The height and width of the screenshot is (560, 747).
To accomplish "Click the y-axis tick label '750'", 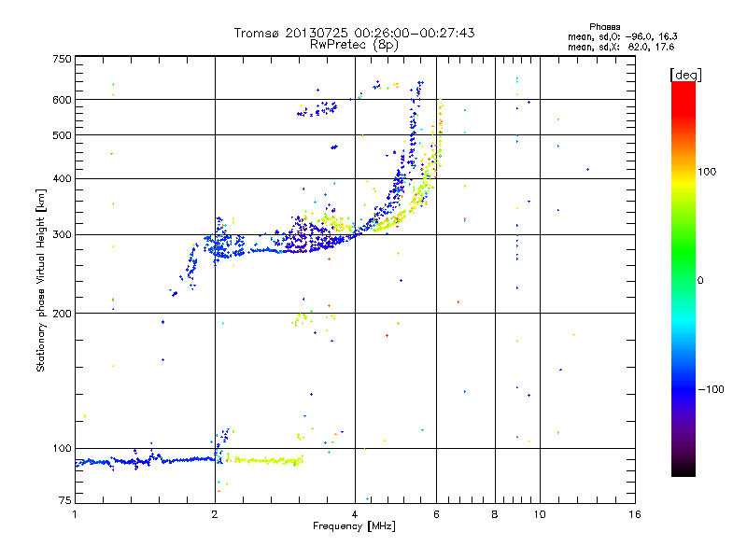I will [x=62, y=59].
